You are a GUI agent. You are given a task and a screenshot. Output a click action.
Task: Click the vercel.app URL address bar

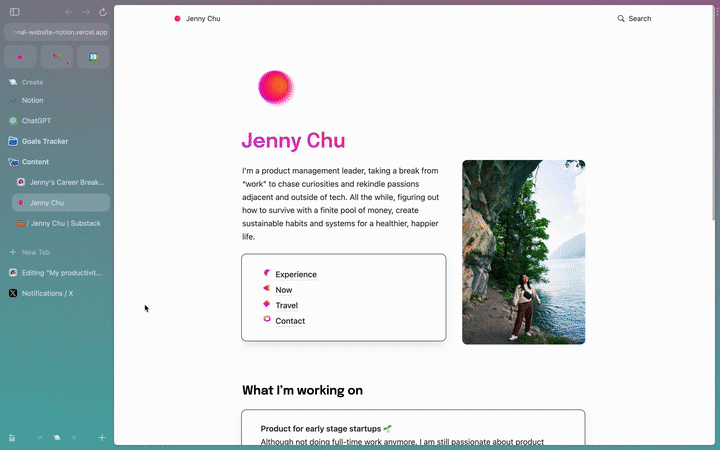(57, 32)
